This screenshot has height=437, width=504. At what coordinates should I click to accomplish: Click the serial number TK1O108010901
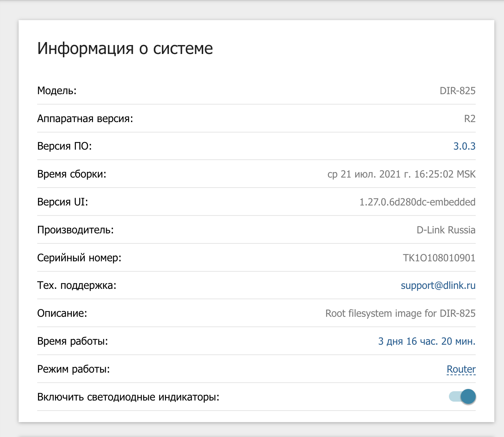pos(439,258)
